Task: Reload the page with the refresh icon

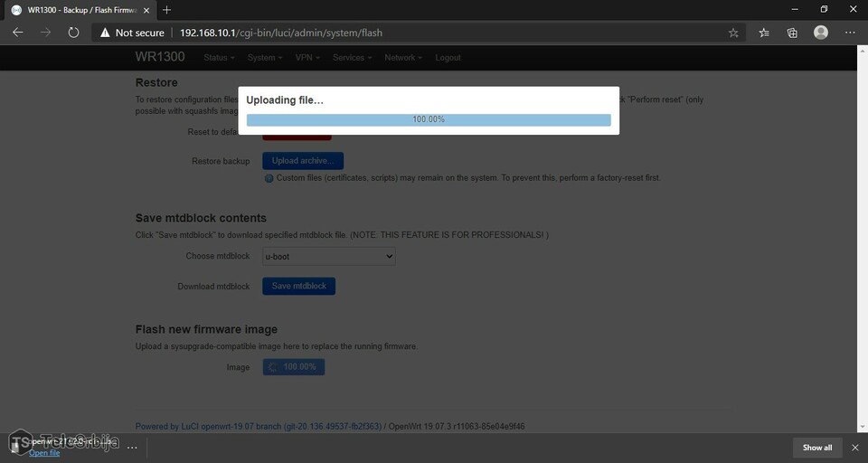Action: click(x=73, y=33)
